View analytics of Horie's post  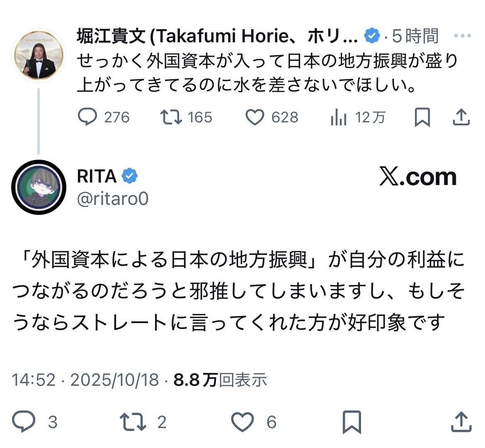(339, 118)
